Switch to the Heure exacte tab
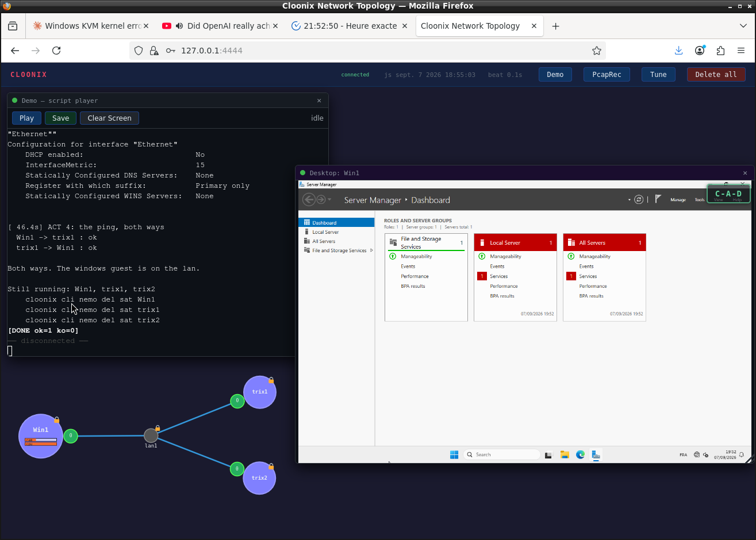The height and width of the screenshot is (540, 756). pyautogui.click(x=350, y=26)
